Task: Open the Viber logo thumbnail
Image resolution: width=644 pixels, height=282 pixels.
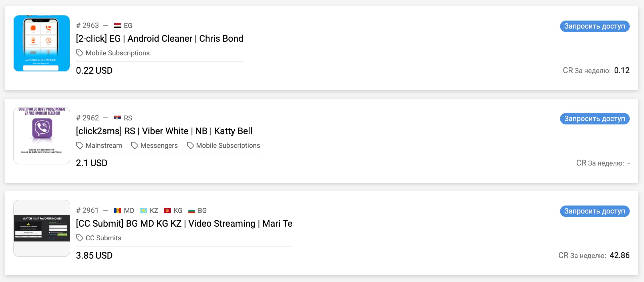Action: point(42,136)
